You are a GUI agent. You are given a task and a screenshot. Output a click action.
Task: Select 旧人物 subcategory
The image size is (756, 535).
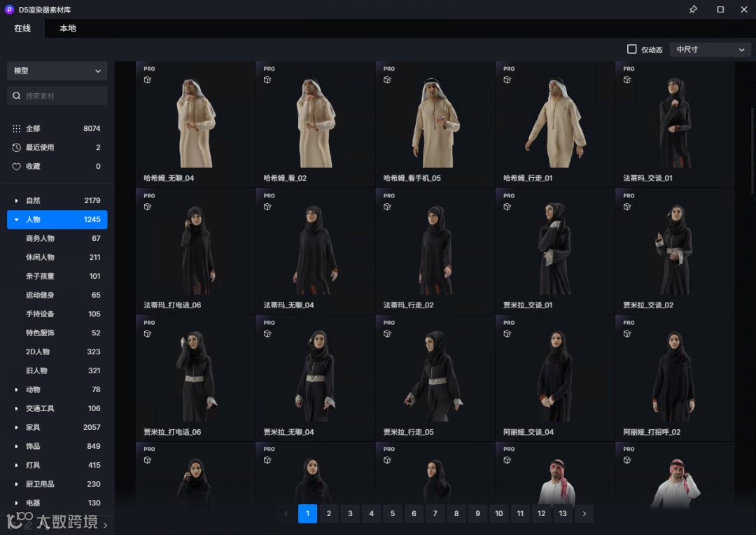click(x=57, y=370)
